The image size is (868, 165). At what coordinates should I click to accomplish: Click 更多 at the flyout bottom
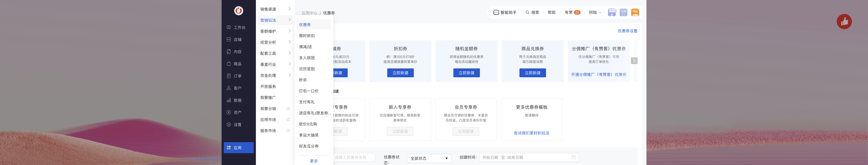pyautogui.click(x=314, y=161)
